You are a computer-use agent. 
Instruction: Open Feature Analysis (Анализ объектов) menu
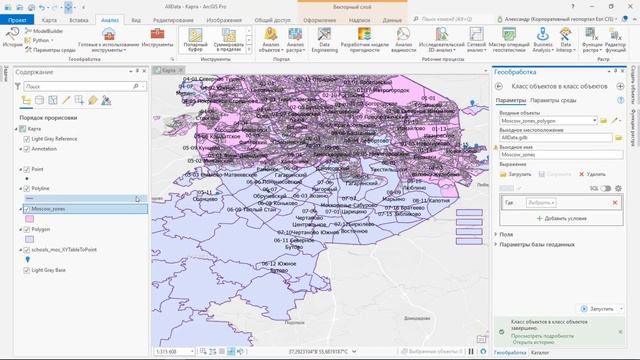click(271, 40)
